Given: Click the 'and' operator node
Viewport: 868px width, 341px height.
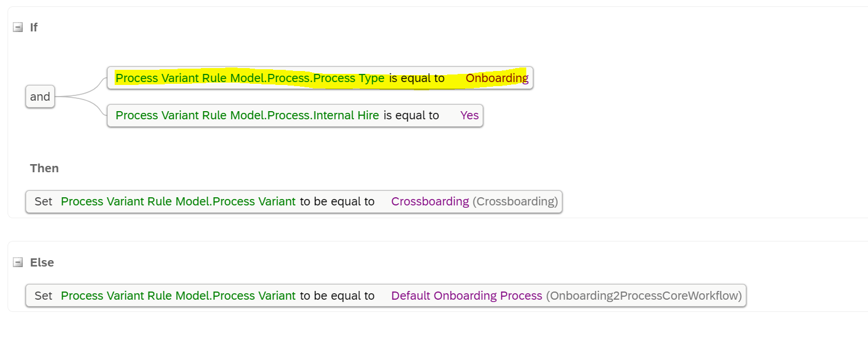Looking at the screenshot, I should pyautogui.click(x=40, y=97).
